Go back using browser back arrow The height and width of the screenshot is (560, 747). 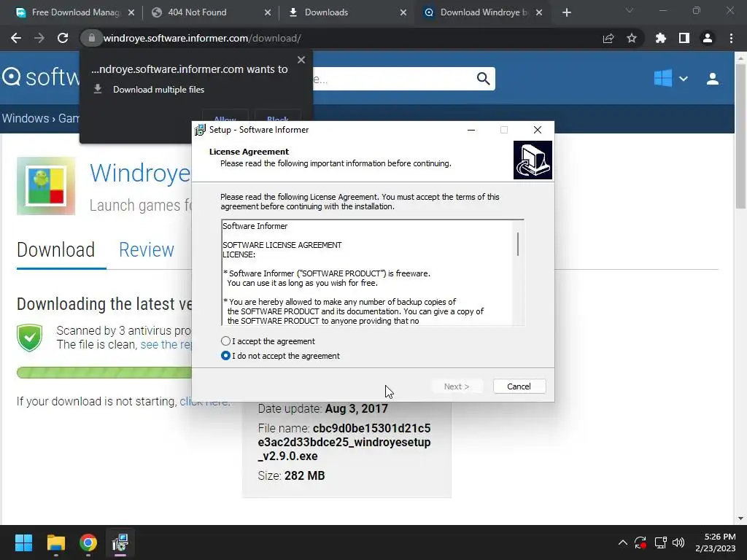pos(16,38)
